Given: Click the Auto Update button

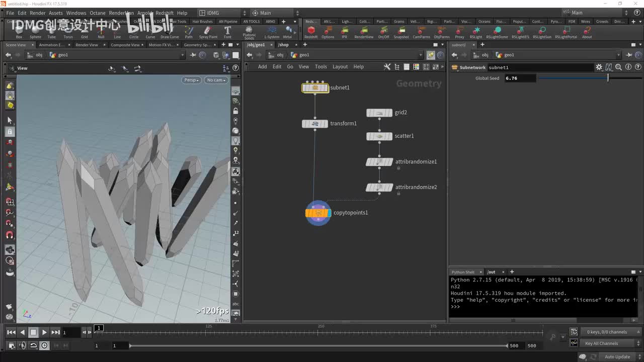Looking at the screenshot, I should [x=617, y=357].
